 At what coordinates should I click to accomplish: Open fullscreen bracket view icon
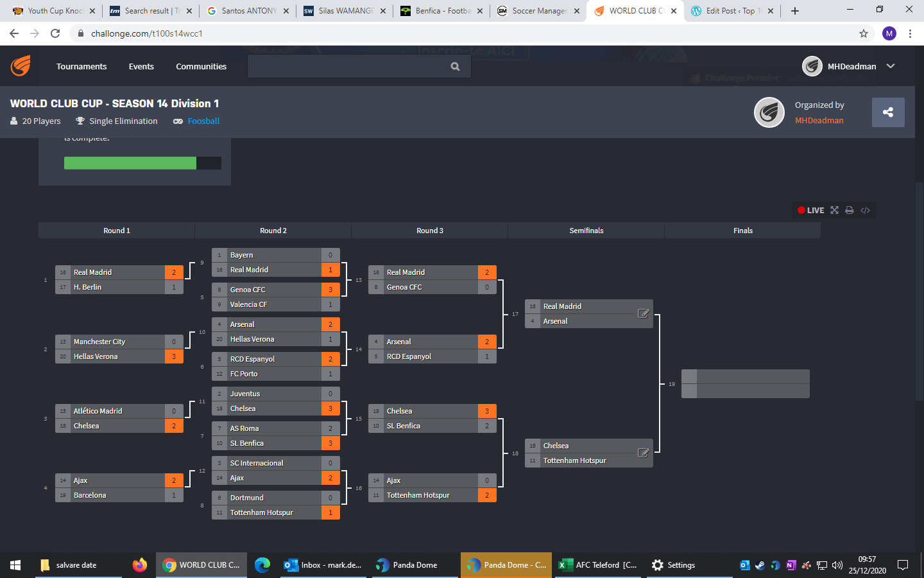click(x=834, y=210)
